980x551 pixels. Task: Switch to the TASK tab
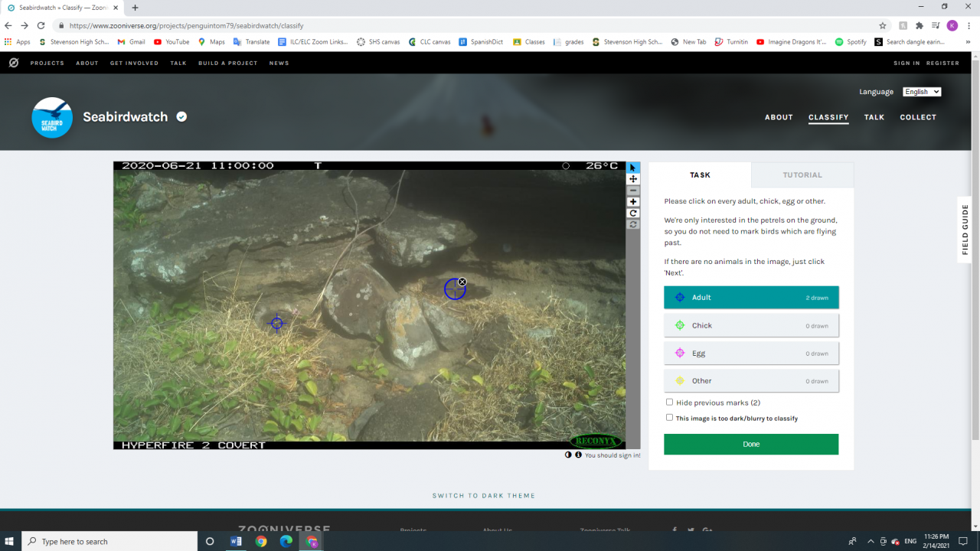[x=700, y=174]
